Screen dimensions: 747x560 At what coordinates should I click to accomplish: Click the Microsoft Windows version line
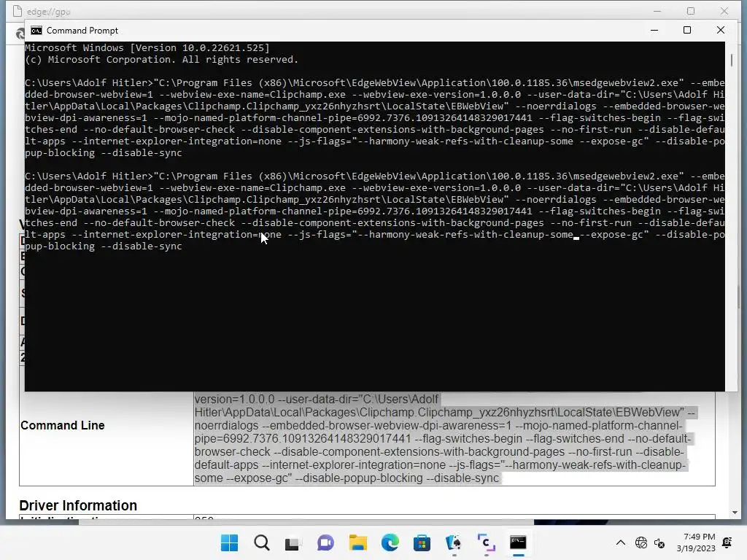click(147, 48)
